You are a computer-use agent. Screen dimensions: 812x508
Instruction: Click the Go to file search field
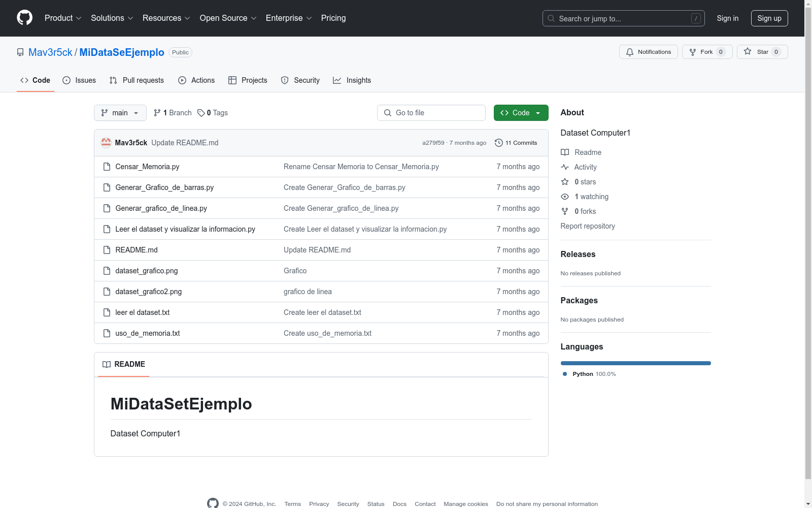pyautogui.click(x=431, y=113)
